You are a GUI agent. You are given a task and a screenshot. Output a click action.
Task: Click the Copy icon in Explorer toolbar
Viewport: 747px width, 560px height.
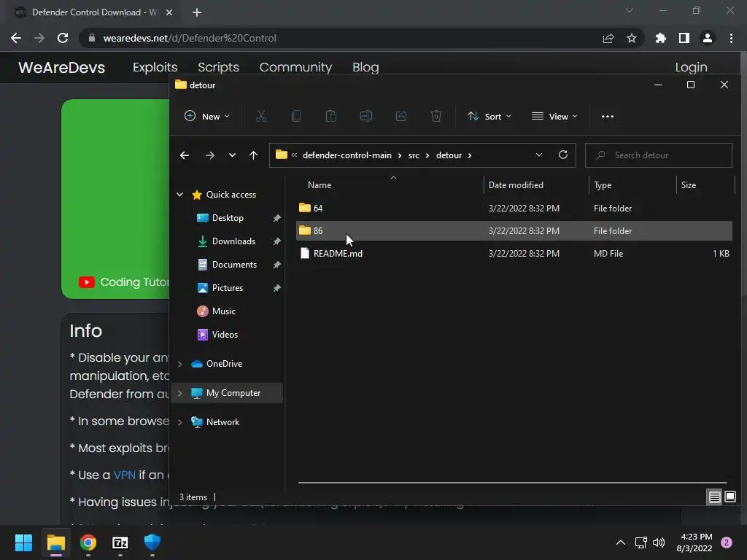tap(296, 116)
